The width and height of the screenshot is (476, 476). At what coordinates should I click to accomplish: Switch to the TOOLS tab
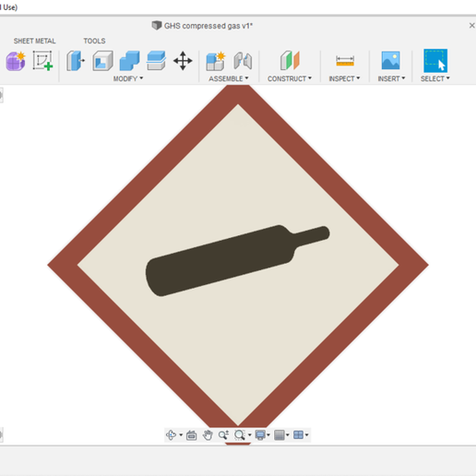click(x=94, y=41)
